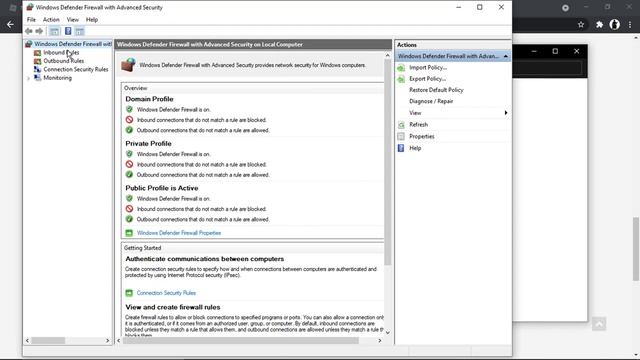
Task: Open the browser three-dot menu
Action: 630,25
